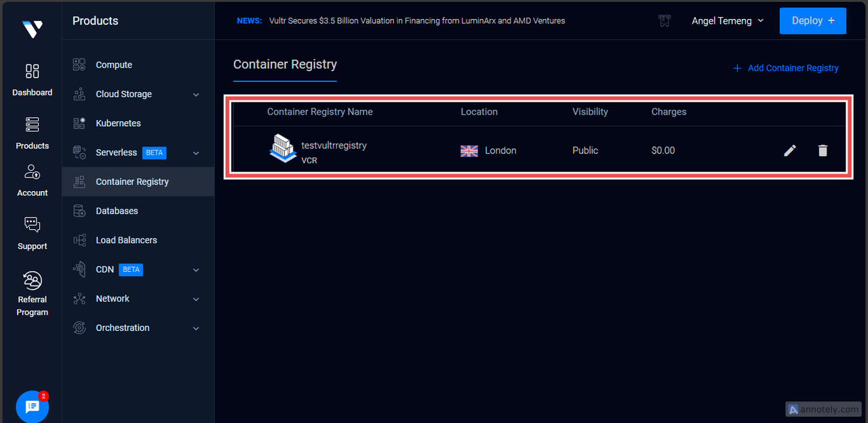Click the CDN icon
The image size is (868, 423).
tap(79, 269)
